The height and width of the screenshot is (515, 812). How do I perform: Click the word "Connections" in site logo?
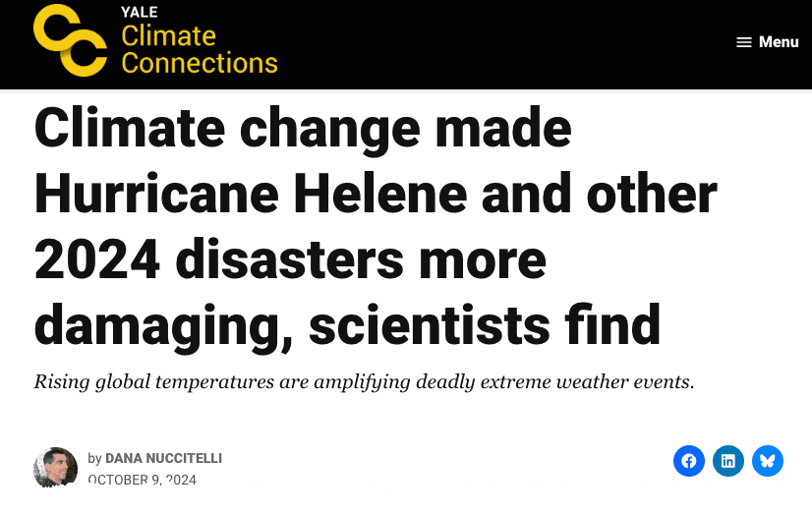[x=200, y=64]
